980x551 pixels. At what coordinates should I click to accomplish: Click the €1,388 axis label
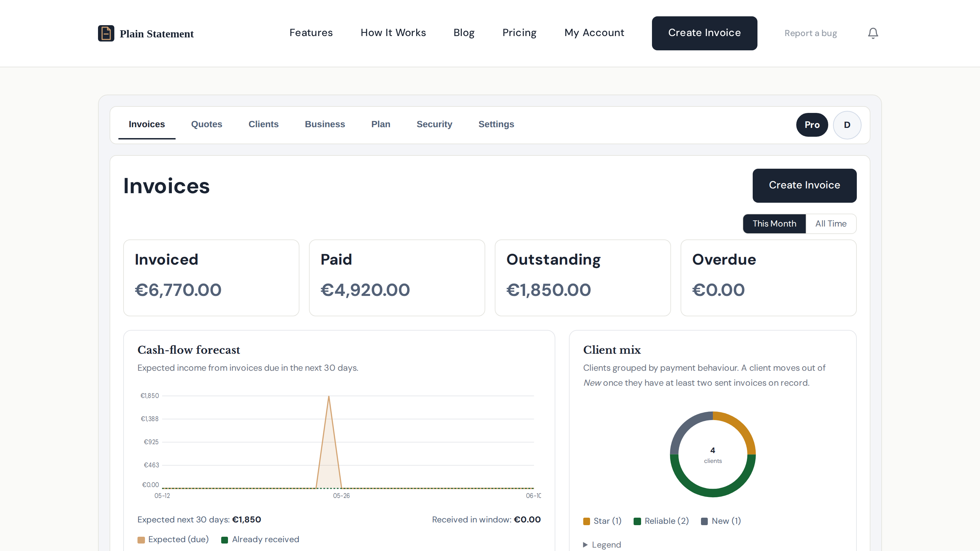click(149, 419)
